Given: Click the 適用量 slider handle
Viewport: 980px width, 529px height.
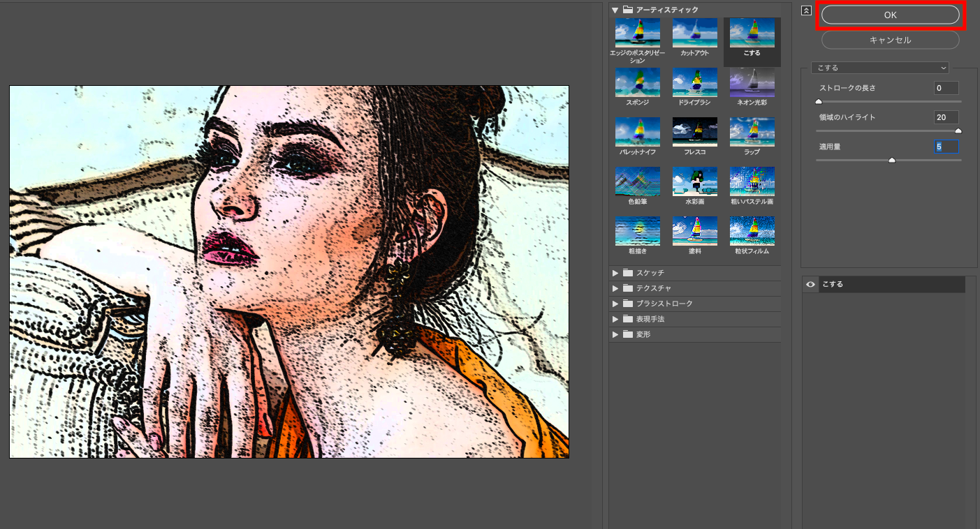Looking at the screenshot, I should coord(891,161).
